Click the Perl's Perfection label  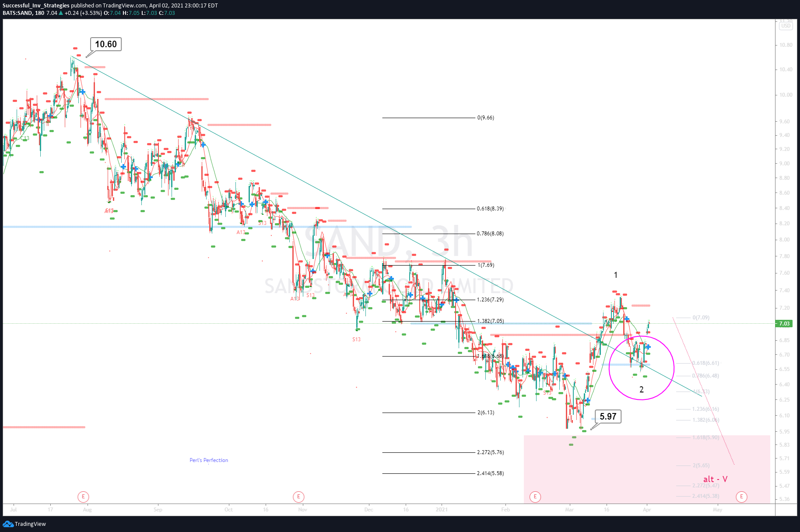pyautogui.click(x=209, y=460)
